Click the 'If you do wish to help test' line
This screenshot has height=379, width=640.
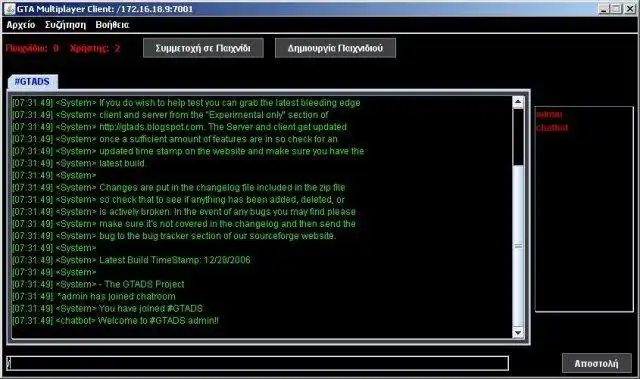[x=186, y=103]
